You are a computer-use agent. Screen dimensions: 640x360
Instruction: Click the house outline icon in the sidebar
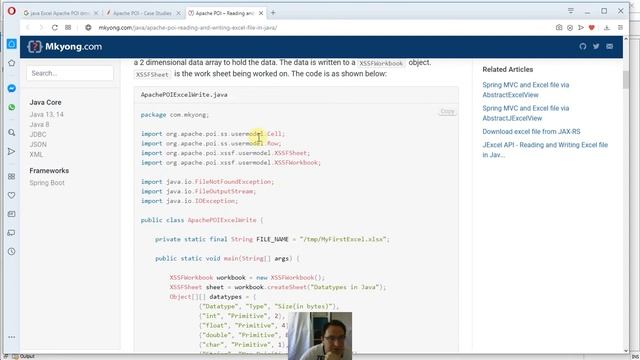12,63
